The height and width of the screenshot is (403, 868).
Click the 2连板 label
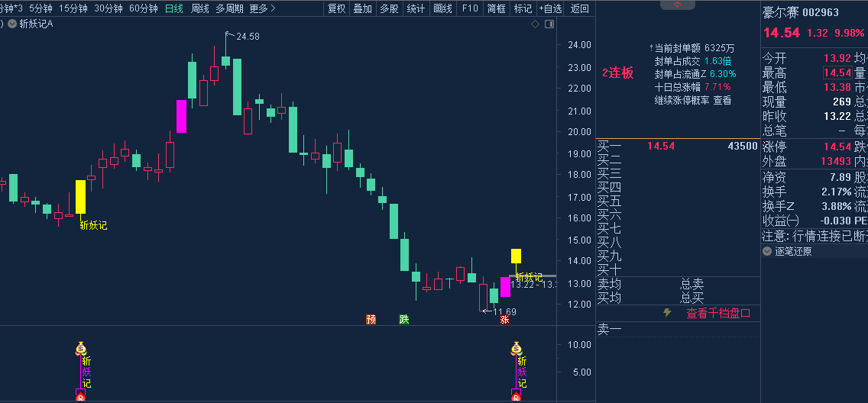tap(618, 73)
